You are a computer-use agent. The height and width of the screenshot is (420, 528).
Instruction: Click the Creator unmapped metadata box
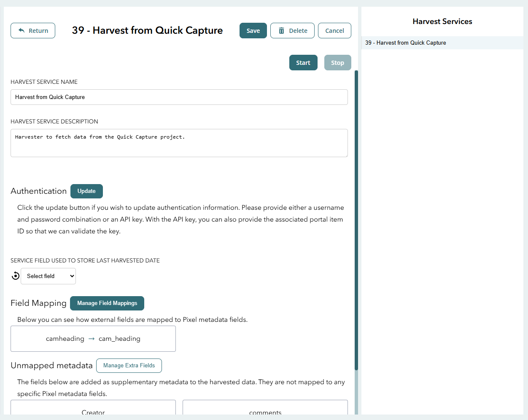93,409
